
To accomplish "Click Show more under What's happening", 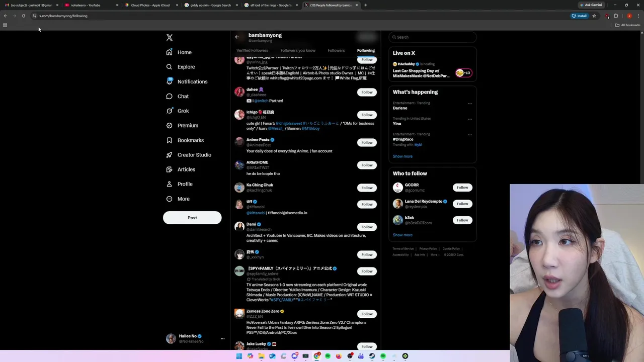I will [403, 156].
